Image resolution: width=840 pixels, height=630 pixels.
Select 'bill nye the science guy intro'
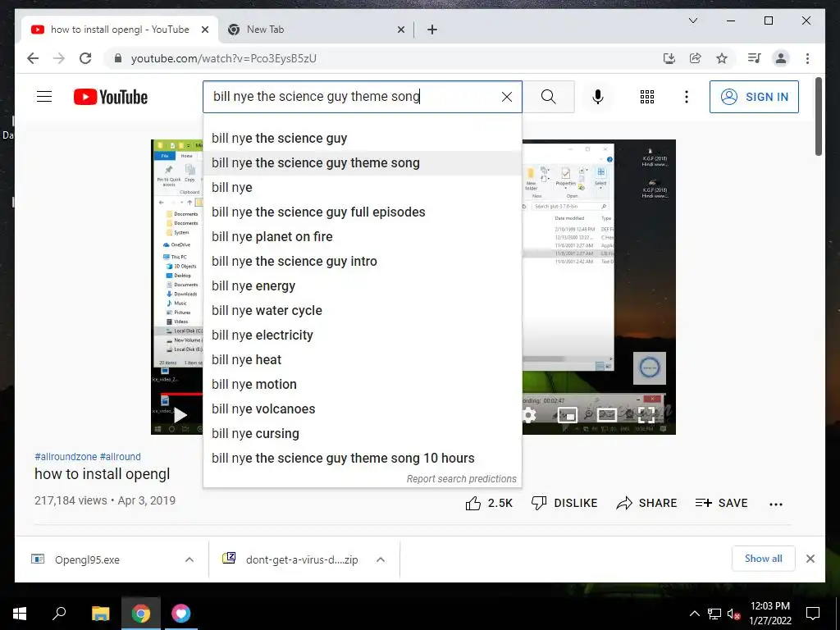[363, 262]
